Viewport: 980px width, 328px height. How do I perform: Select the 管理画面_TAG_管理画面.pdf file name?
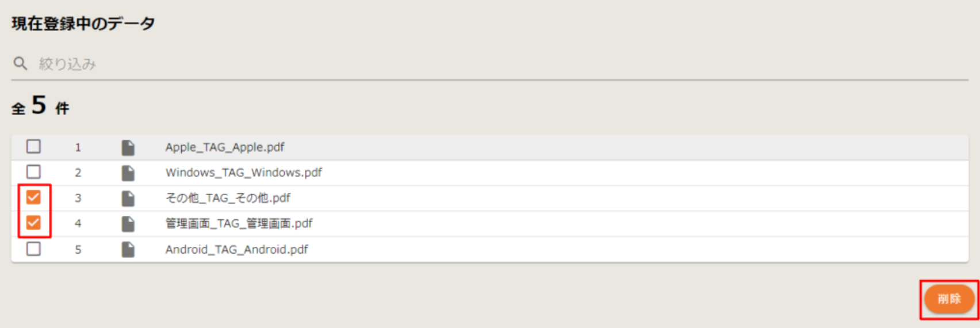pos(239,223)
